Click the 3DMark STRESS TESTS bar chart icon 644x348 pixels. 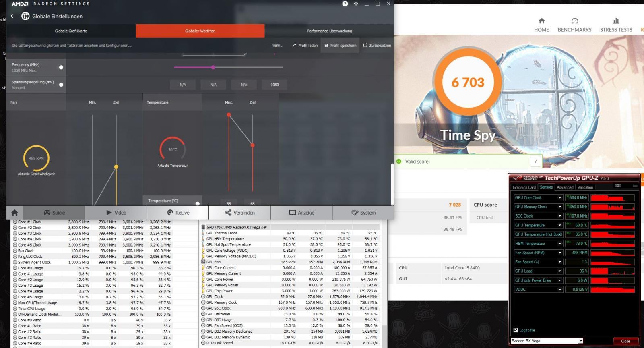click(x=616, y=21)
